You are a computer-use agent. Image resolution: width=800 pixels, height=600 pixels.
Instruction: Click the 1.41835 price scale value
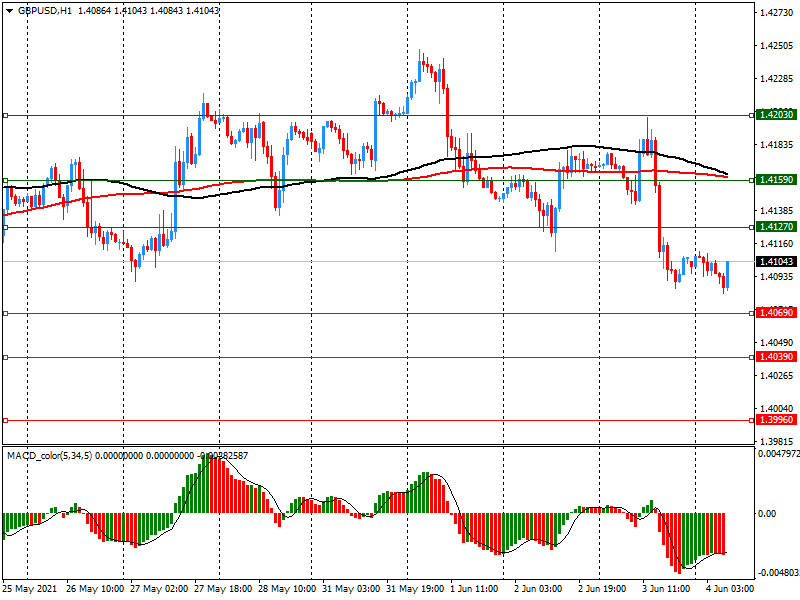pyautogui.click(x=777, y=145)
